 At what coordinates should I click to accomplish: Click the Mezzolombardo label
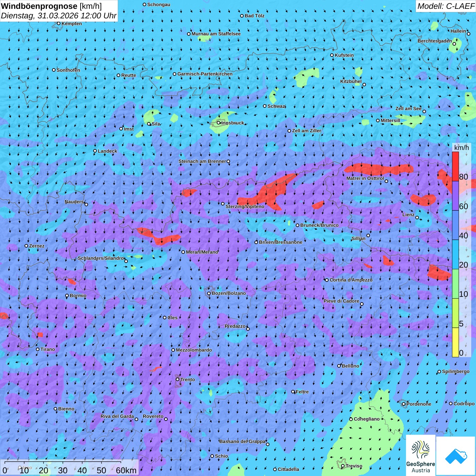click(194, 350)
